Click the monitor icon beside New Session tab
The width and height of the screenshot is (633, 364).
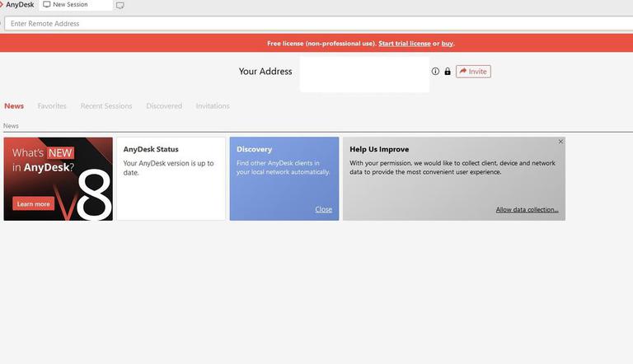click(x=120, y=5)
